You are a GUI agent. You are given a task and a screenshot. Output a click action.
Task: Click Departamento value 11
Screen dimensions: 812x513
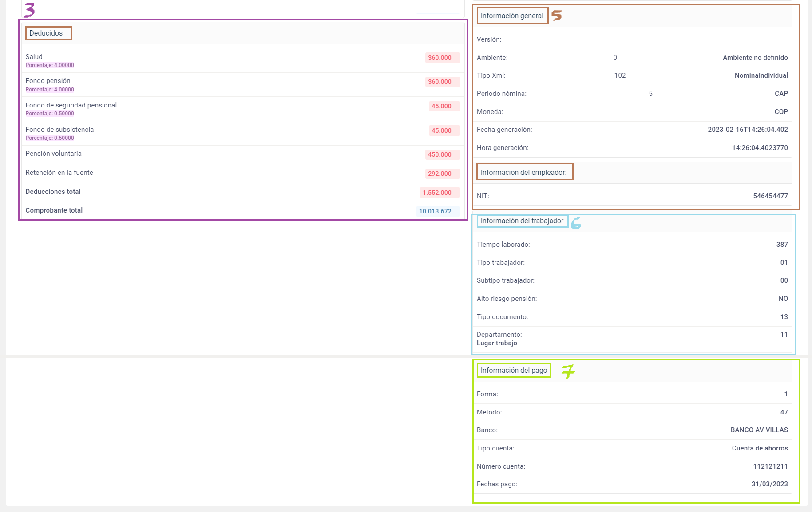[x=784, y=335]
